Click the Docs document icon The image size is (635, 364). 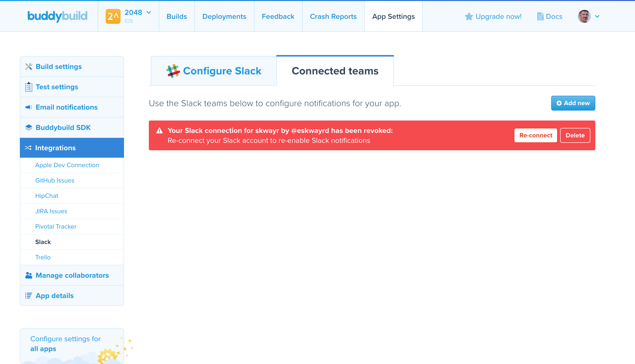[540, 16]
